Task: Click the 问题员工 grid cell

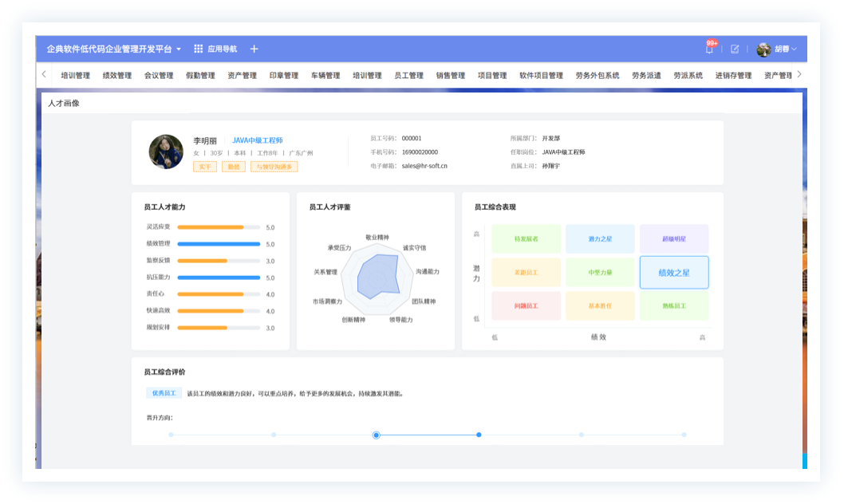Action: (526, 306)
